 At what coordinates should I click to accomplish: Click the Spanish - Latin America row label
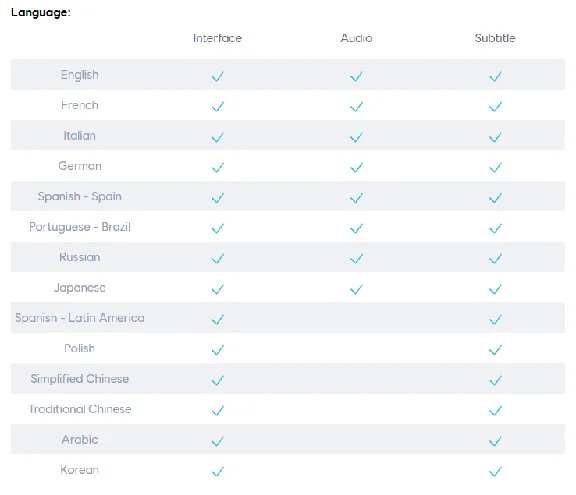[x=80, y=318]
